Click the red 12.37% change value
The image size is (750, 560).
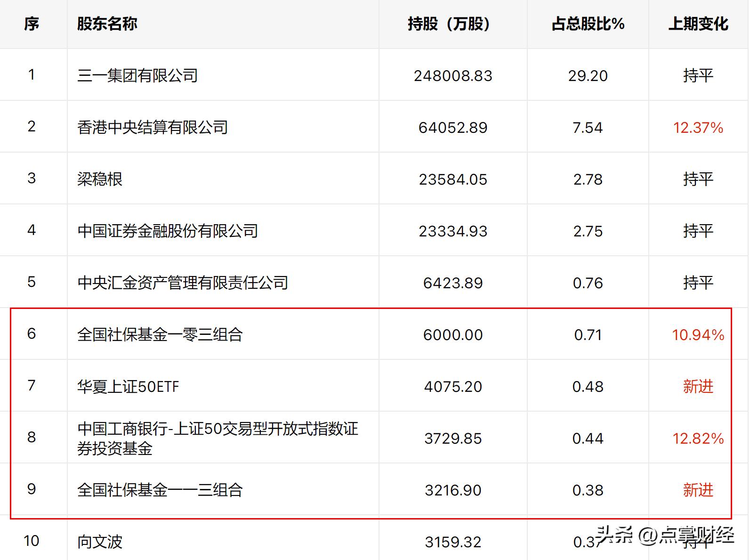[x=698, y=128]
